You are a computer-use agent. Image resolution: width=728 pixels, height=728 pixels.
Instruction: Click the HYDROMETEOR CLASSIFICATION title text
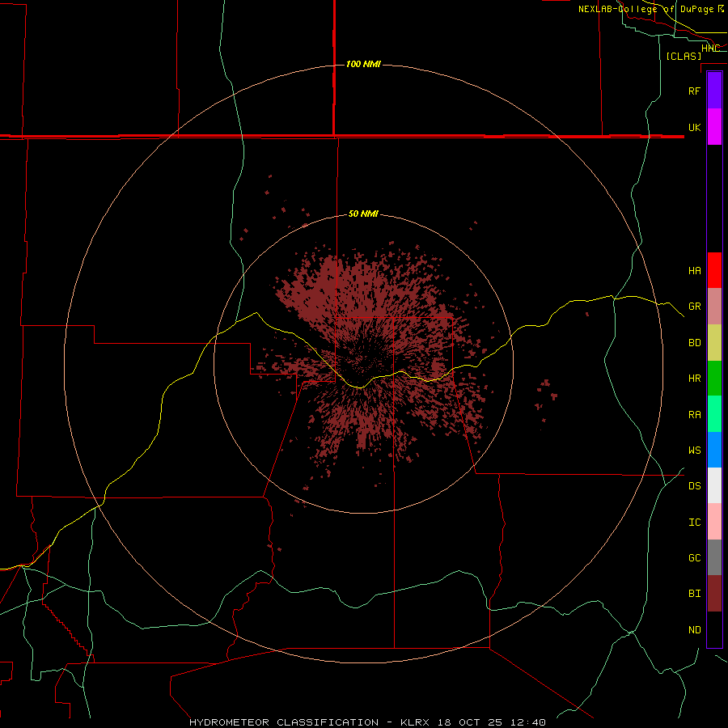pos(284,722)
